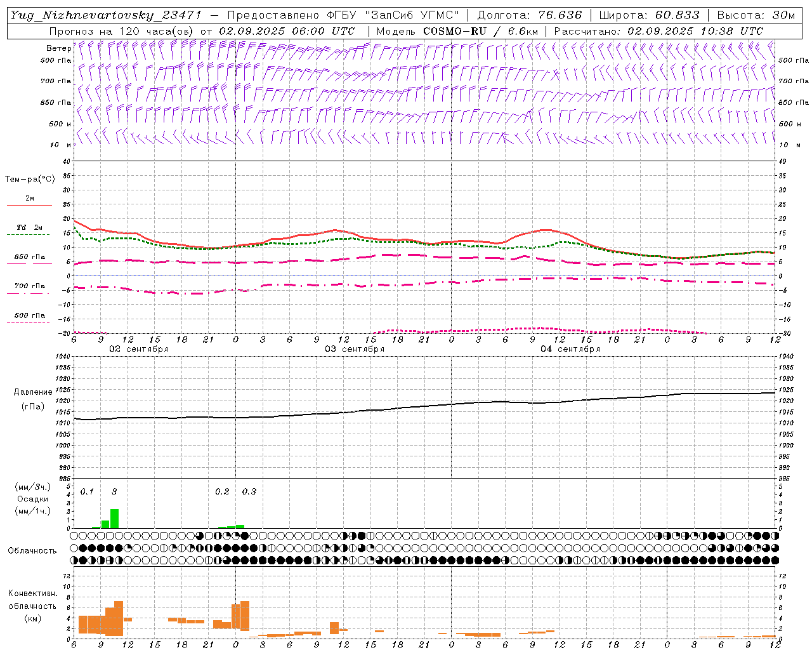Click the Давление panel label
This screenshot has height=650, width=812.
coord(33,392)
